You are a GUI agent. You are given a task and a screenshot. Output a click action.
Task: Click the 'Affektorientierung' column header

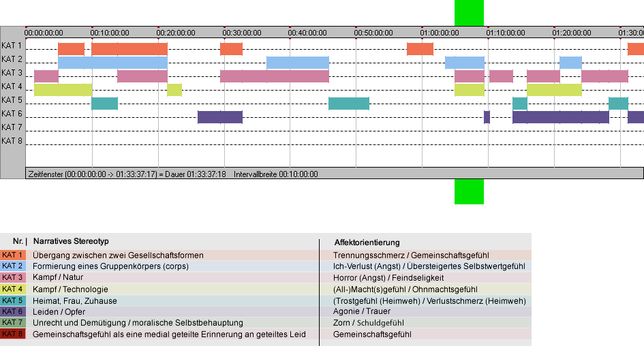point(367,242)
